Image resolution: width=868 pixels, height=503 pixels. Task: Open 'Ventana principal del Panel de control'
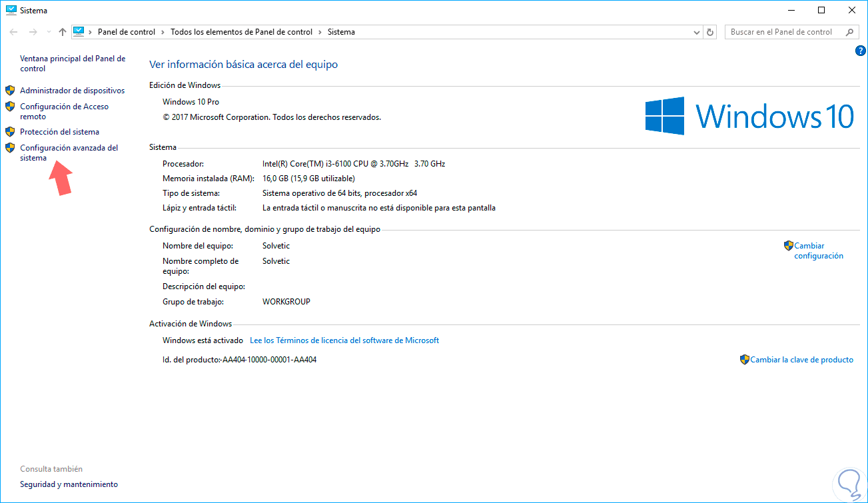[x=73, y=63]
